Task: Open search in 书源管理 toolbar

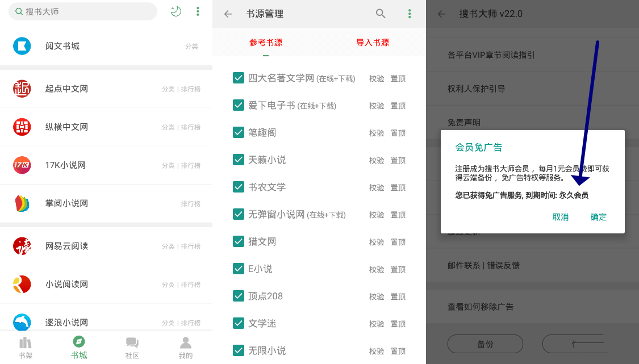Action: coord(381,14)
